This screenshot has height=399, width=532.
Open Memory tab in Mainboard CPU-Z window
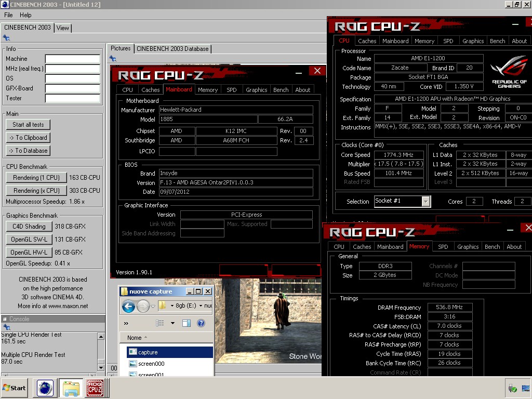(208, 90)
